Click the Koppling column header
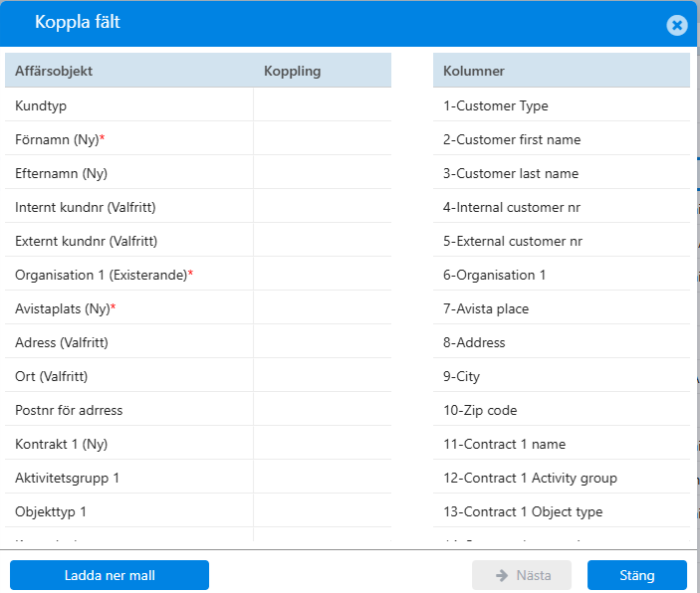Screen dimensions: 700x593 322,71
